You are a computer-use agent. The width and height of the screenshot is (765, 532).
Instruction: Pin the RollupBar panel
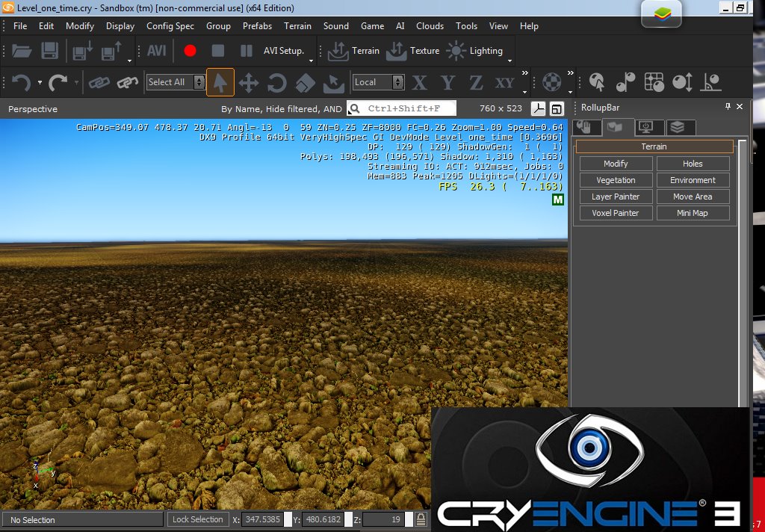[728, 106]
